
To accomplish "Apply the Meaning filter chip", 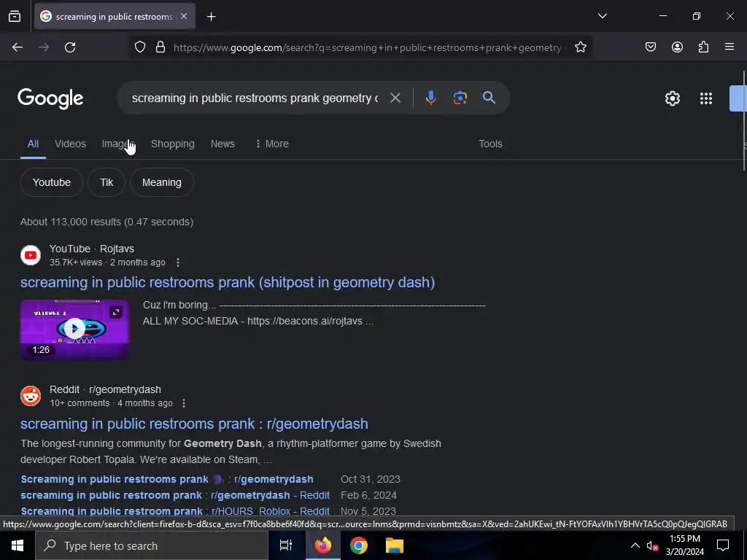I will coord(161,182).
